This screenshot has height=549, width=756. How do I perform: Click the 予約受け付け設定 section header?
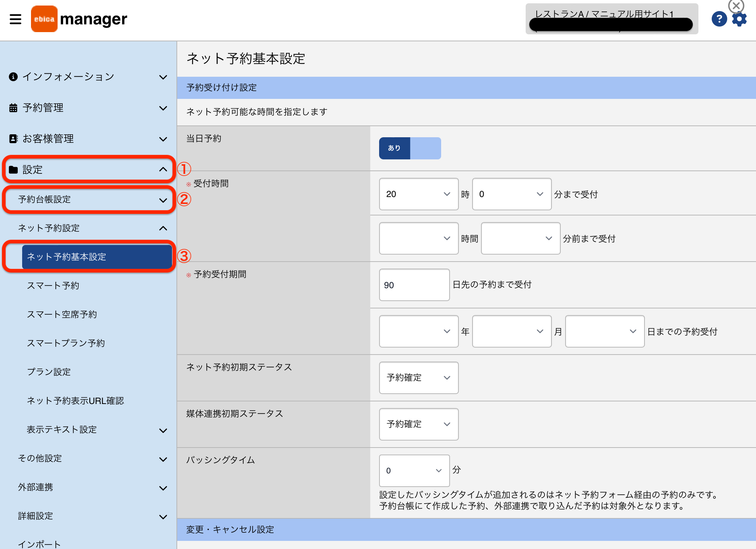coord(466,88)
